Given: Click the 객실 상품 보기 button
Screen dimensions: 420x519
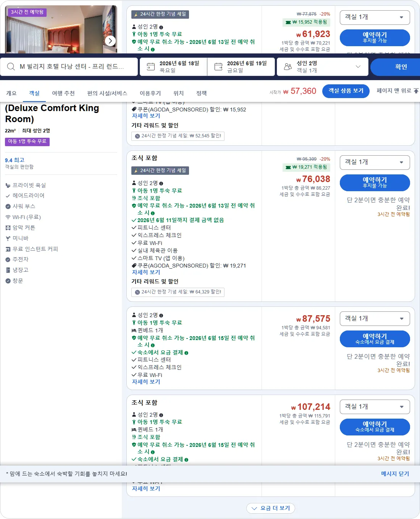Looking at the screenshot, I should (x=346, y=91).
